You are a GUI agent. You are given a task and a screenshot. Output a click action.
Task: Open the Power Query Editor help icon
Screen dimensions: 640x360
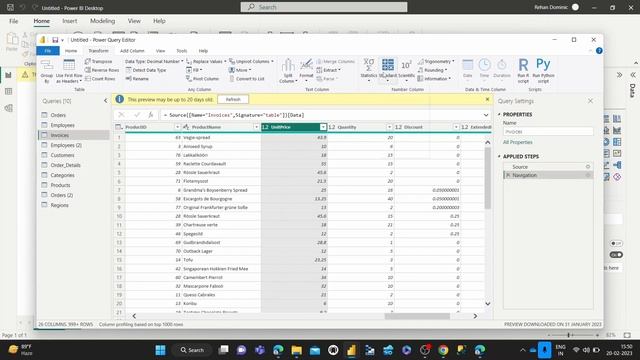coord(599,51)
